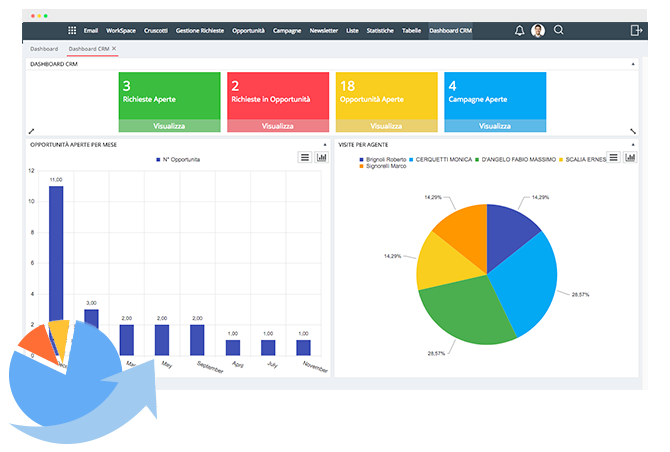Click the November bar valued 1,00
Viewport: 670px width, 452px height.
[303, 348]
